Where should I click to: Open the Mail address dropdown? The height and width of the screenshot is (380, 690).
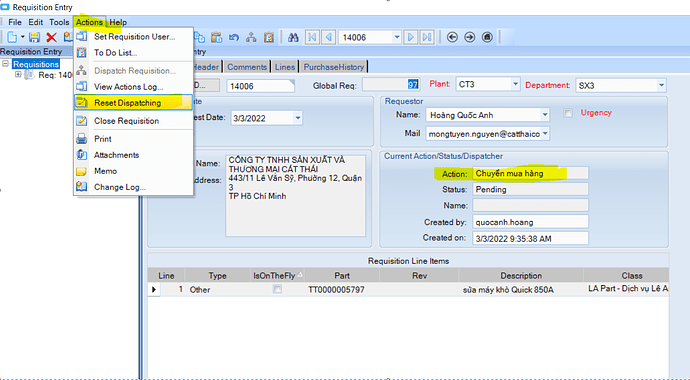coord(545,134)
